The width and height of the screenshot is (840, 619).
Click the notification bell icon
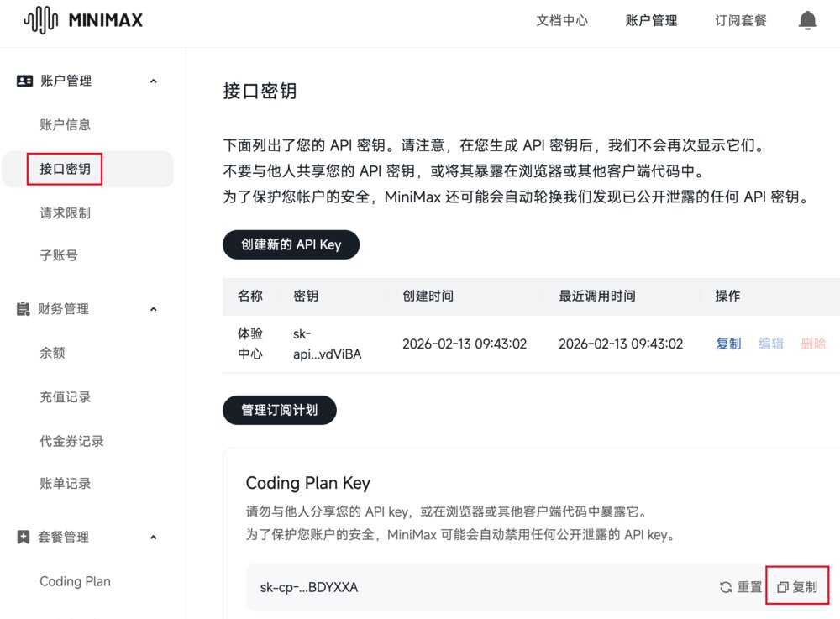pyautogui.click(x=807, y=20)
